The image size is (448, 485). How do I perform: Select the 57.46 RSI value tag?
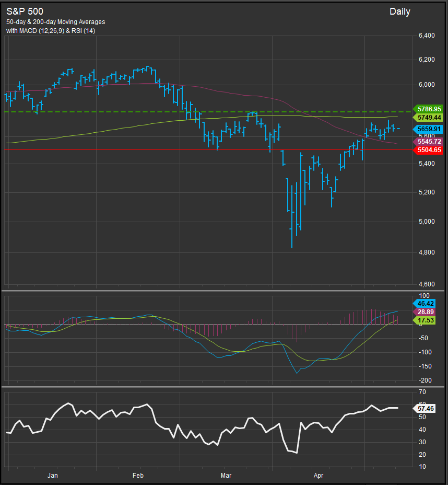424,409
